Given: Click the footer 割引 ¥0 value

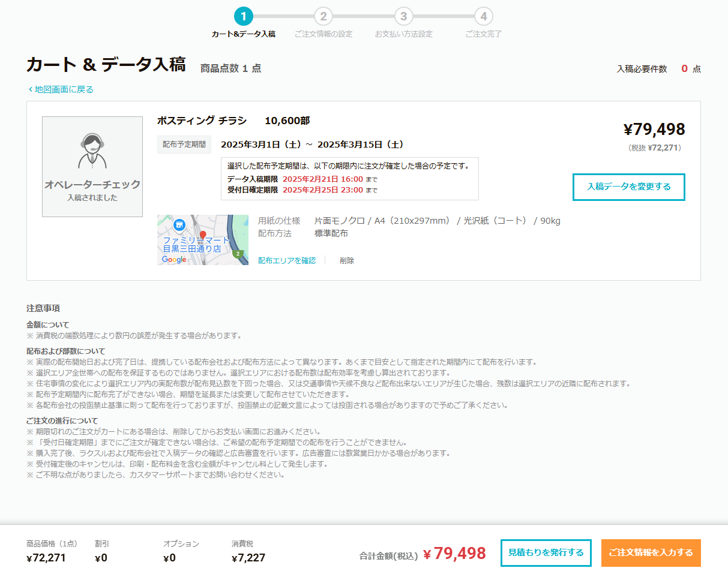Looking at the screenshot, I should 101,558.
